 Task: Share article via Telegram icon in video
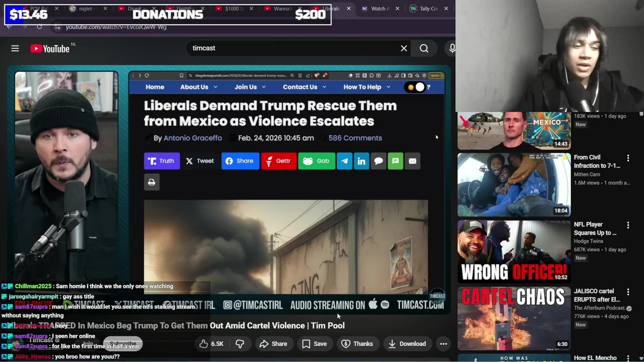(x=345, y=161)
